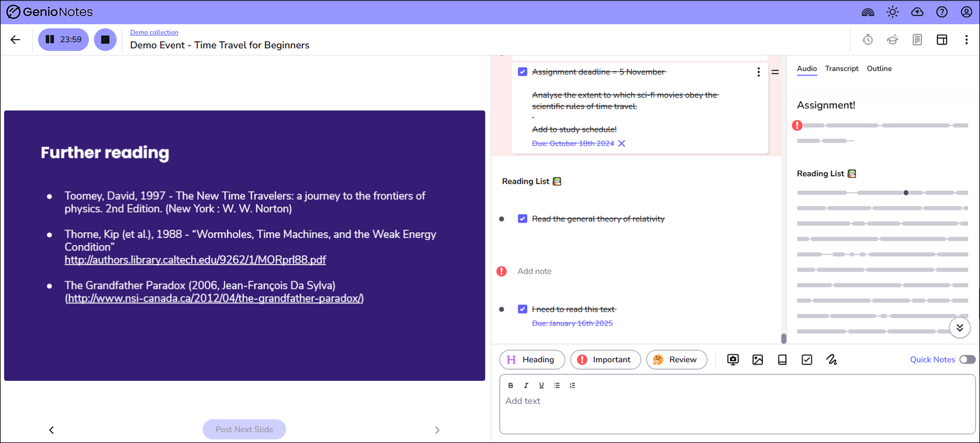The height and width of the screenshot is (443, 980).
Task: Insert an image using the picture icon
Action: click(758, 359)
